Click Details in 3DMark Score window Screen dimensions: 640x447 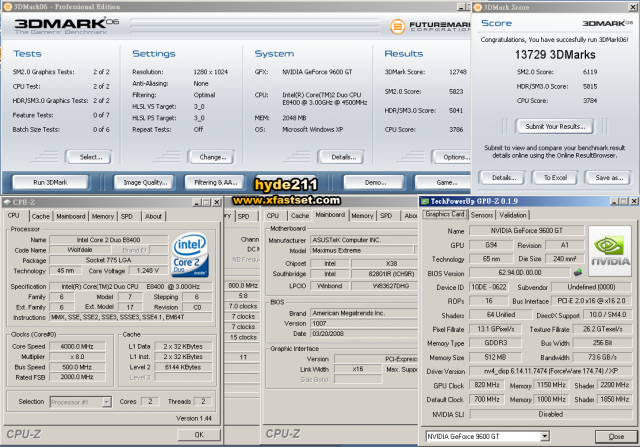coord(504,178)
